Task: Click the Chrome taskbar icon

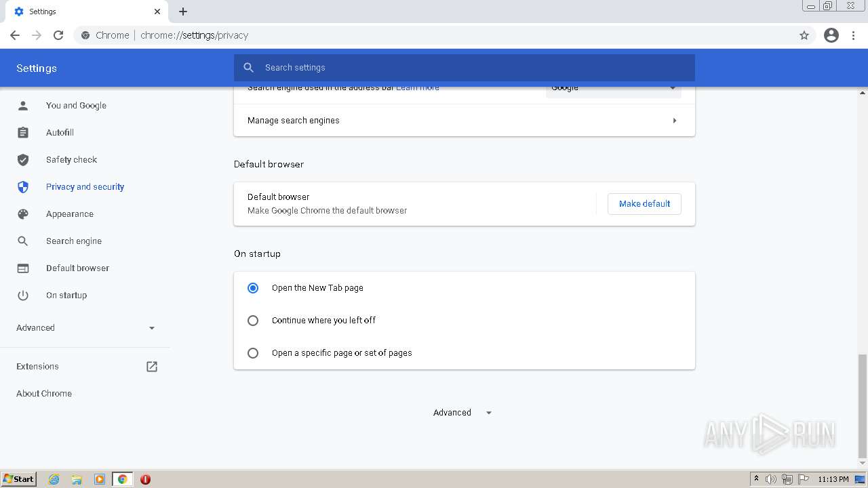Action: pyautogui.click(x=123, y=479)
